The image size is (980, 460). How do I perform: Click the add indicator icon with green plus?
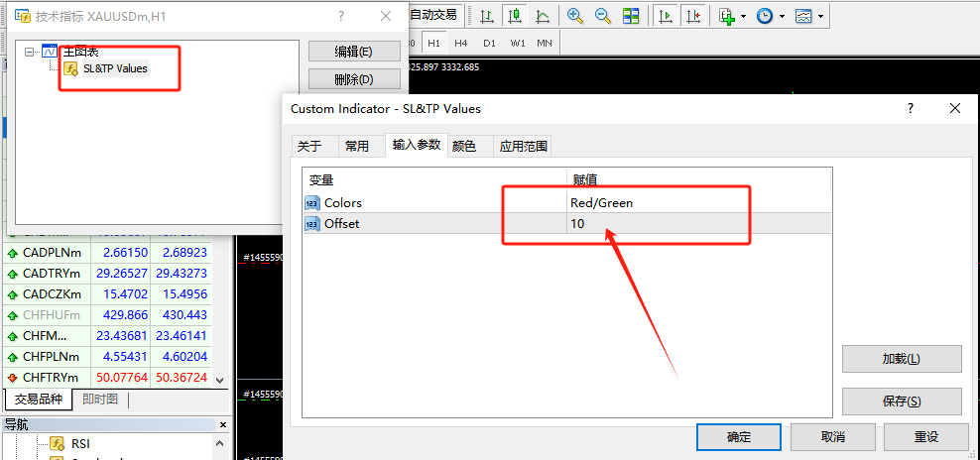(x=726, y=16)
